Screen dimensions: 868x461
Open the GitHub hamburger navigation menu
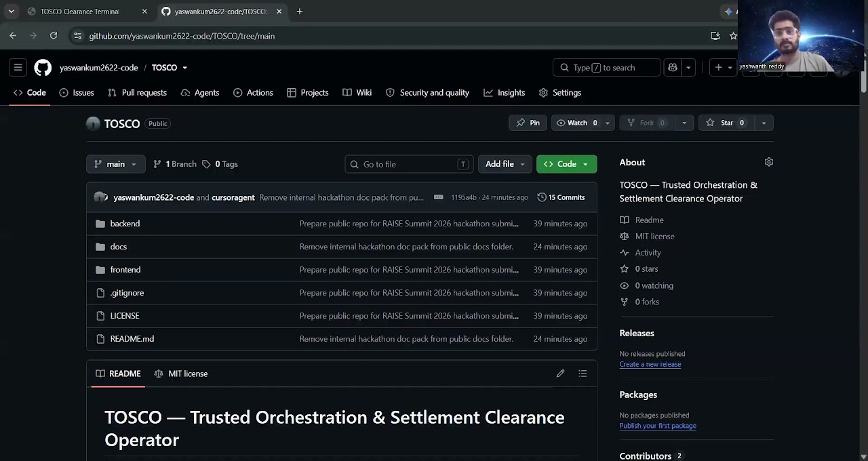[x=18, y=67]
